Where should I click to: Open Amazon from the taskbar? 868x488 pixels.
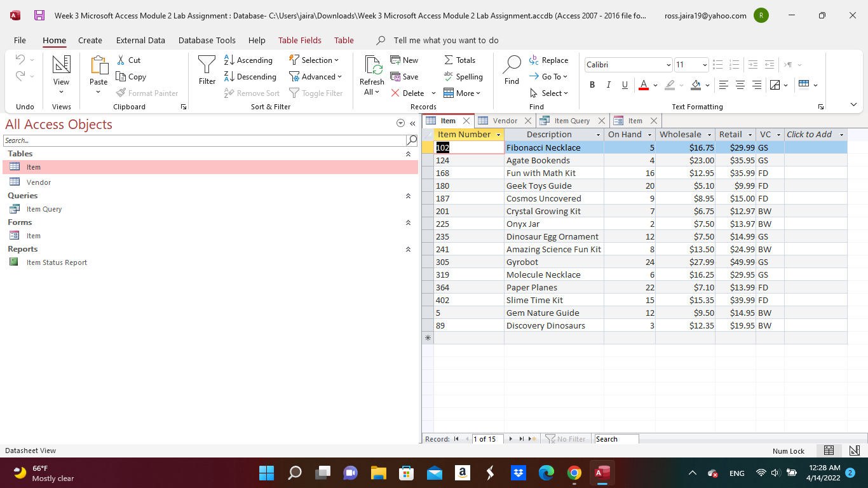462,473
